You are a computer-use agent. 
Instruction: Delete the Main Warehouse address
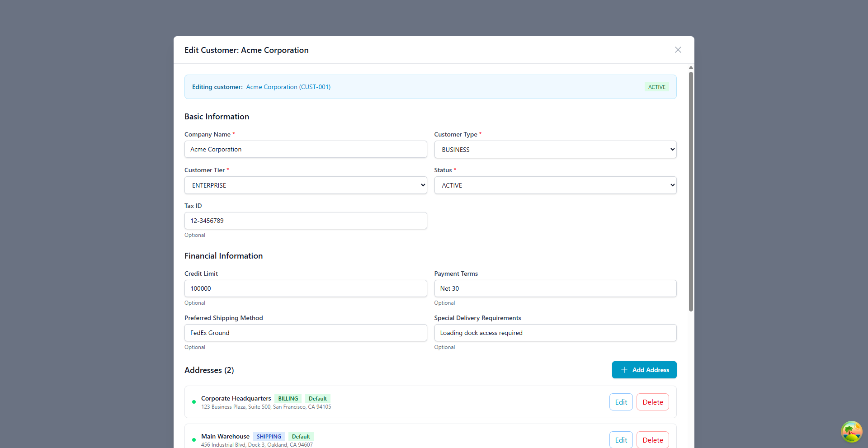[x=652, y=440]
